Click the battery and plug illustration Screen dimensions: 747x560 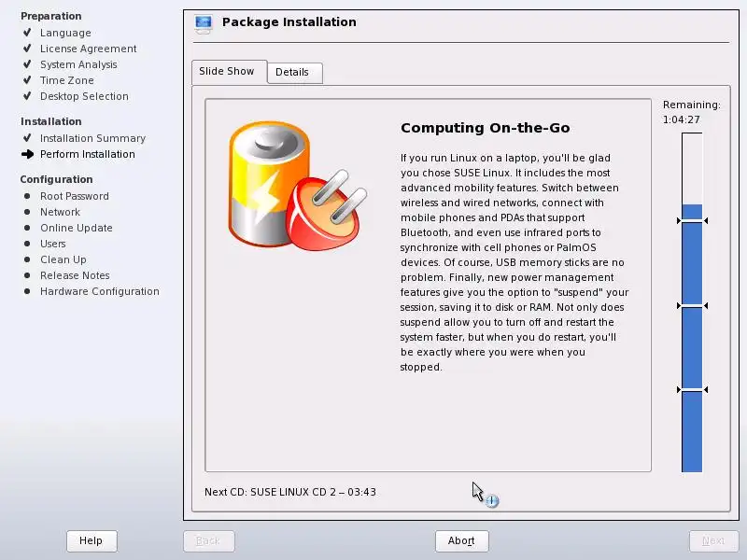tap(298, 186)
